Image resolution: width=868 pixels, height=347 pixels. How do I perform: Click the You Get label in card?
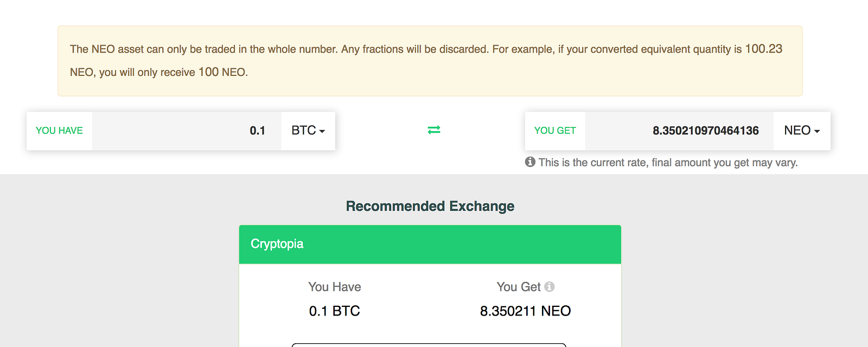(x=519, y=287)
